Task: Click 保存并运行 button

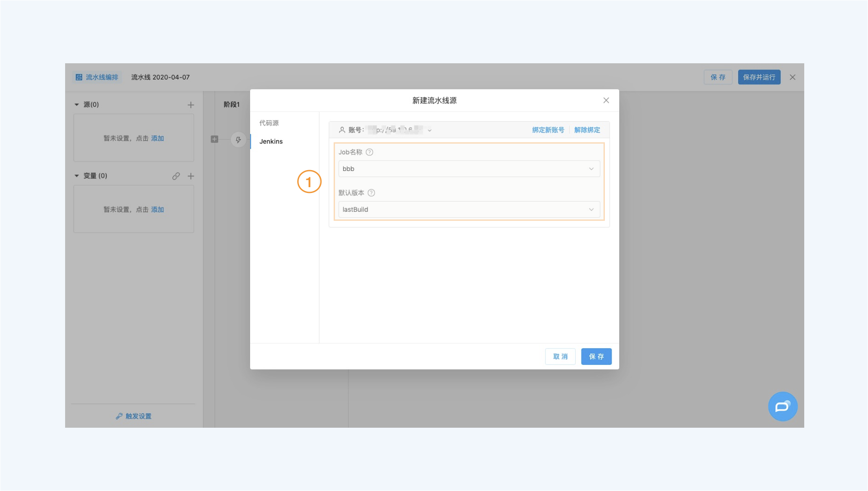Action: coord(759,77)
